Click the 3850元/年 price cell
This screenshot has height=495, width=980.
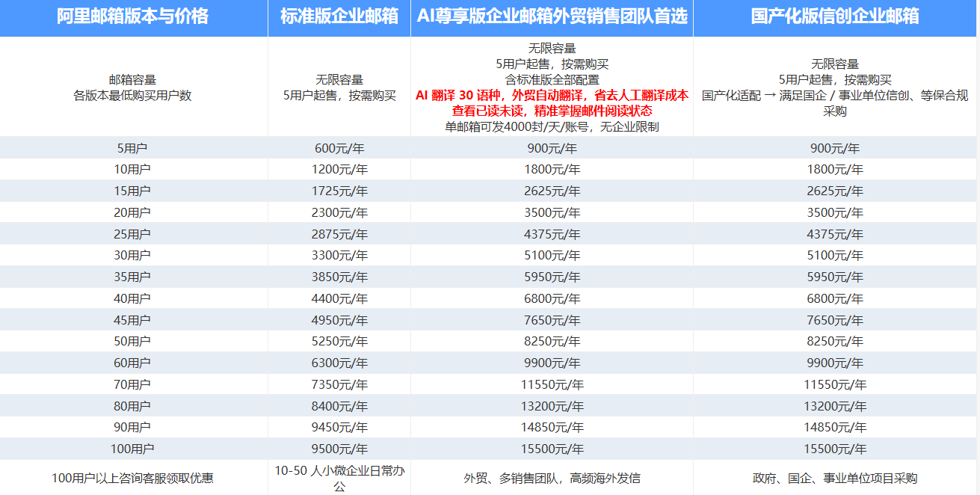339,277
